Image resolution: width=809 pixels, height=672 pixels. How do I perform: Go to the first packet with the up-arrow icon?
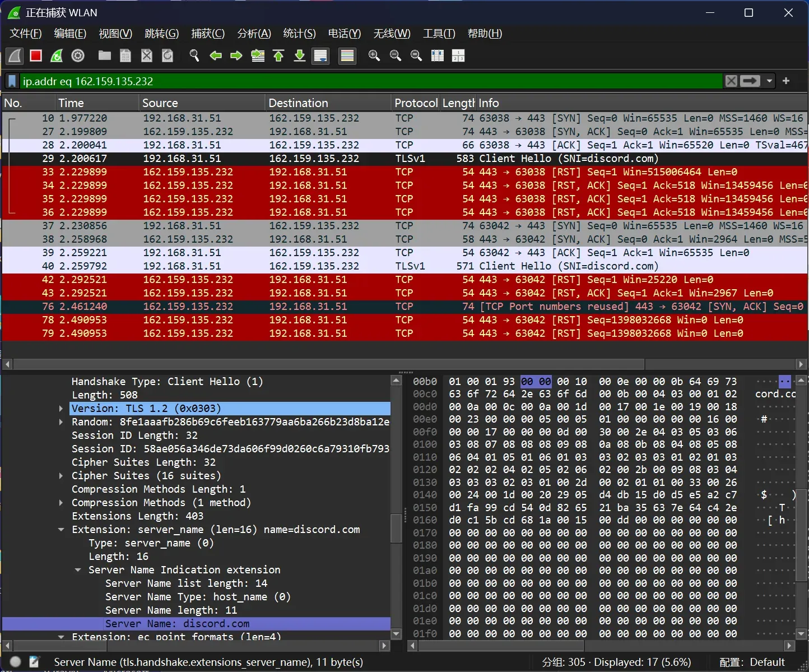point(278,55)
